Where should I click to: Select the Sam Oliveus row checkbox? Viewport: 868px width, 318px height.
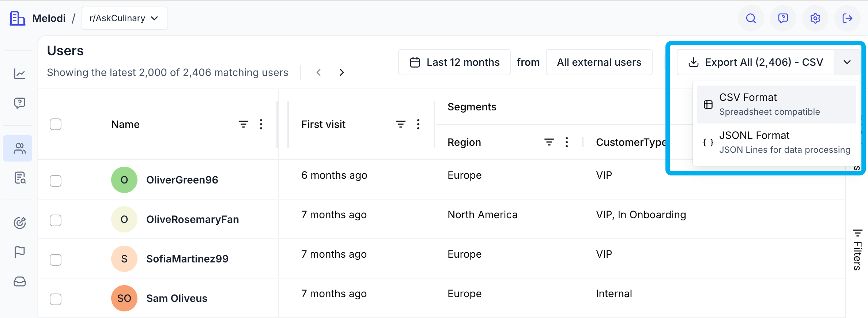coord(56,299)
